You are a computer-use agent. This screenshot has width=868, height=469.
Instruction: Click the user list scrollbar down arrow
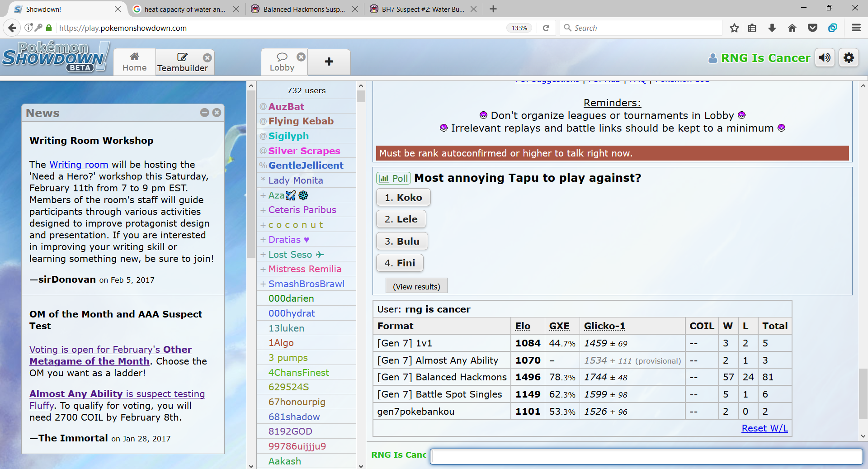click(361, 466)
